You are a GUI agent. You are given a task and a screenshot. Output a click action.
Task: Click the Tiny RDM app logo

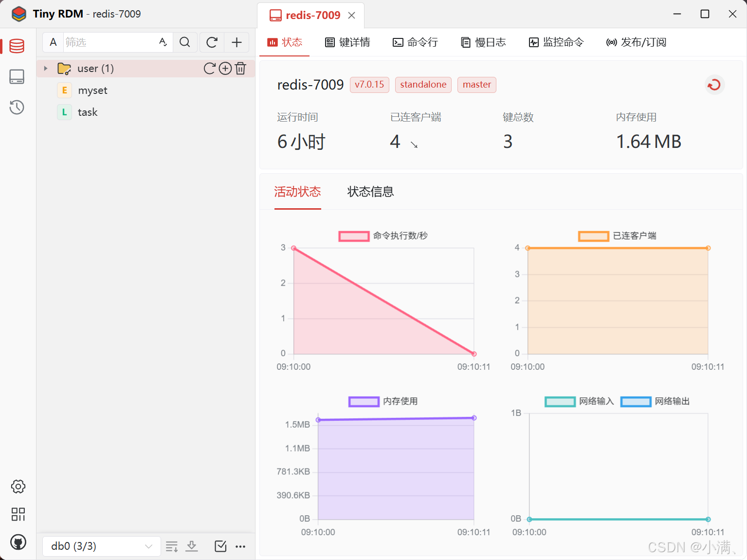click(18, 14)
